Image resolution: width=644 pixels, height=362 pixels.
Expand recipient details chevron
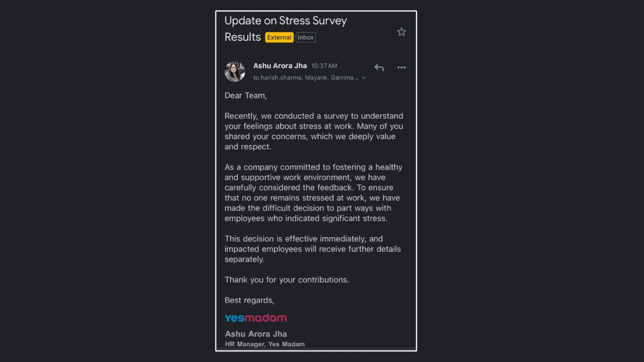click(364, 78)
